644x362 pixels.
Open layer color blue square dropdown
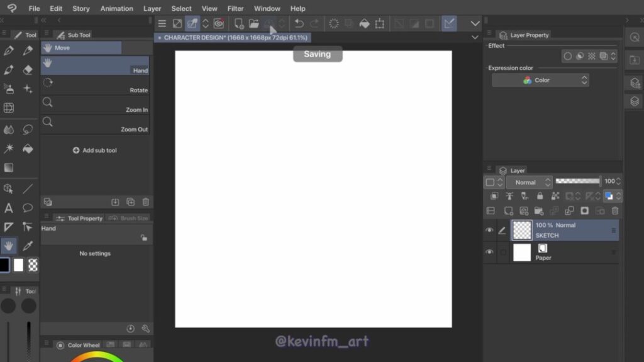(612, 196)
